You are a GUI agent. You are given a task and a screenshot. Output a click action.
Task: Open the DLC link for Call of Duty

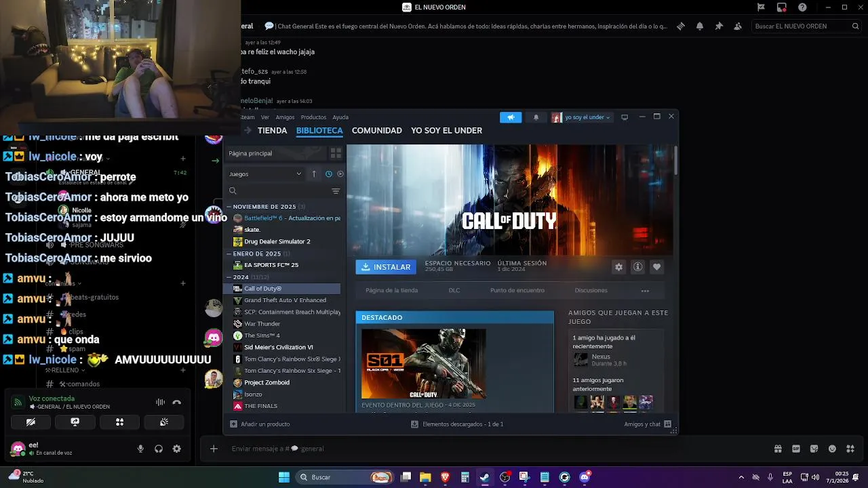[454, 291]
